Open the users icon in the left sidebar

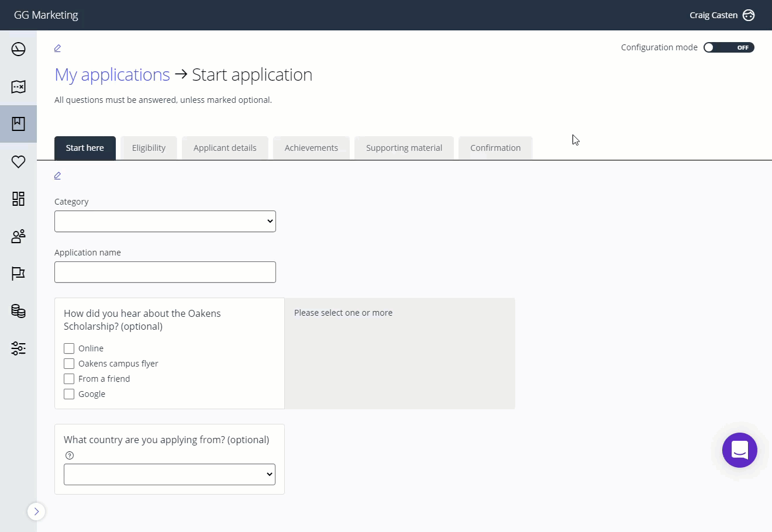(18, 236)
